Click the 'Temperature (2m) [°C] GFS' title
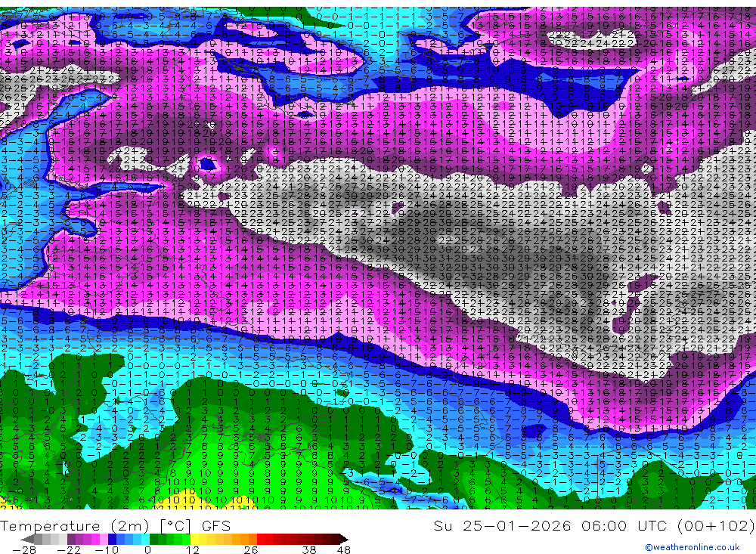Image resolution: width=756 pixels, height=554 pixels. pyautogui.click(x=115, y=525)
